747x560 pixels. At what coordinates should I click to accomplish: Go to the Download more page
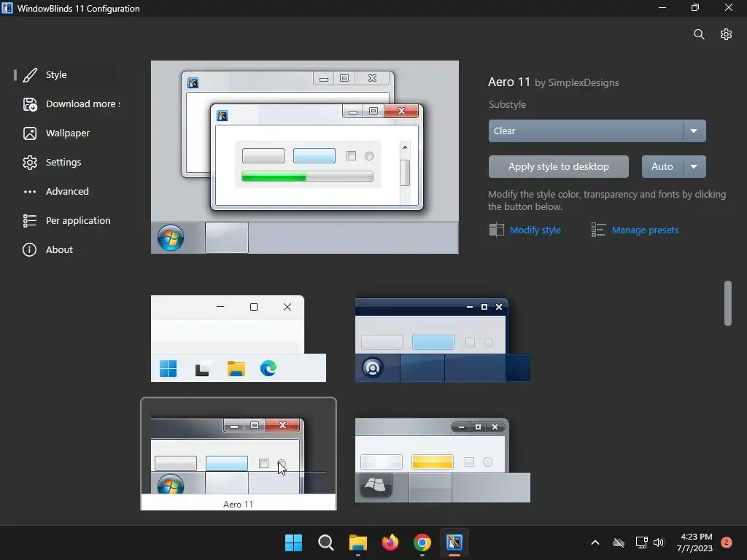coord(82,104)
